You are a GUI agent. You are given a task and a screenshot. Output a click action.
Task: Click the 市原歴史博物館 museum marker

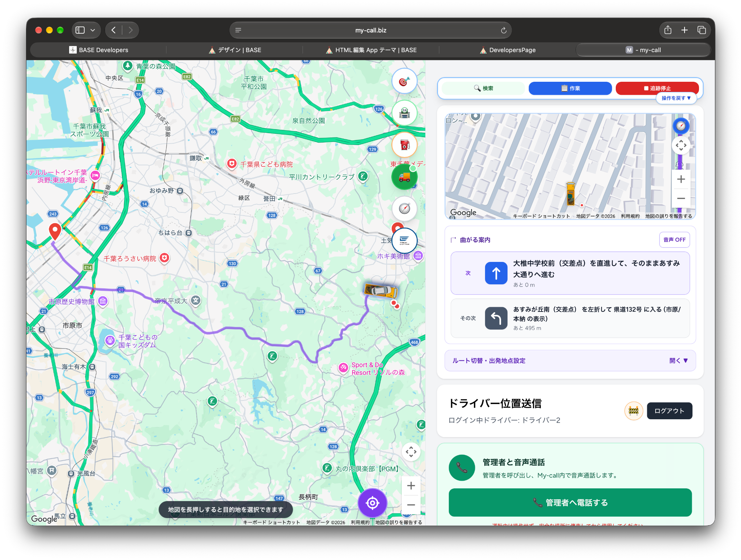pos(103,301)
